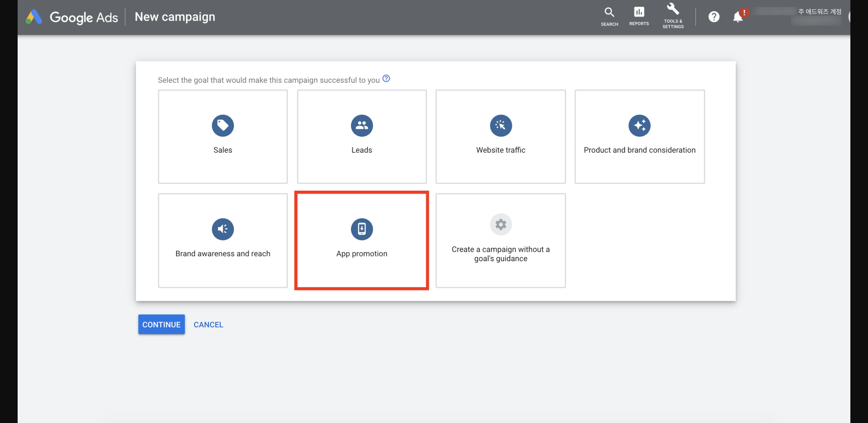Click the Sales tag icon
Image resolution: width=868 pixels, height=423 pixels.
point(223,126)
